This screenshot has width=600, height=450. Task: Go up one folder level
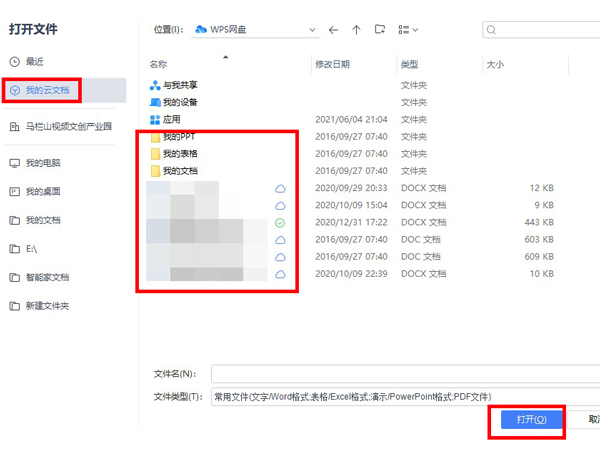point(356,30)
